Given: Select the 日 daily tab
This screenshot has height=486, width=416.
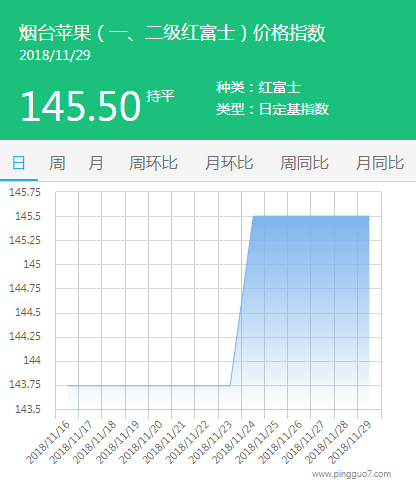Looking at the screenshot, I should coord(19,163).
